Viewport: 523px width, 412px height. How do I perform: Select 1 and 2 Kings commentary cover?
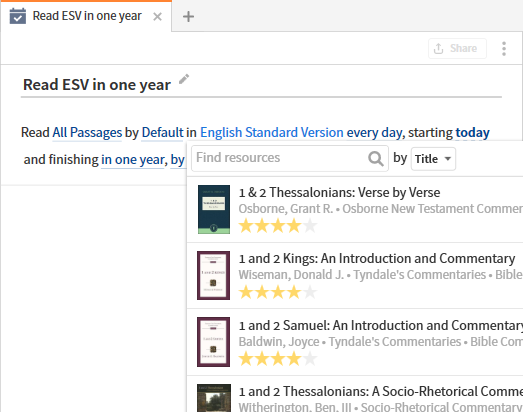coord(213,276)
